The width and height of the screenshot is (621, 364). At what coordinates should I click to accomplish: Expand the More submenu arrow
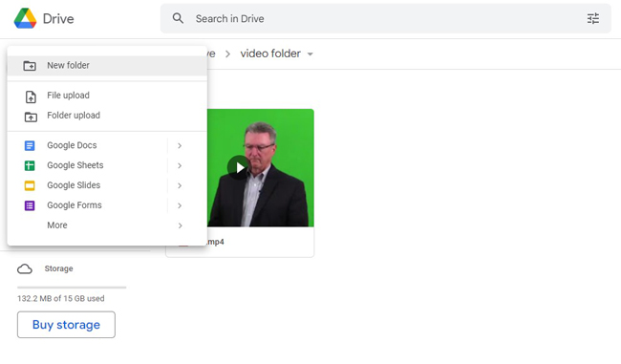[180, 225]
